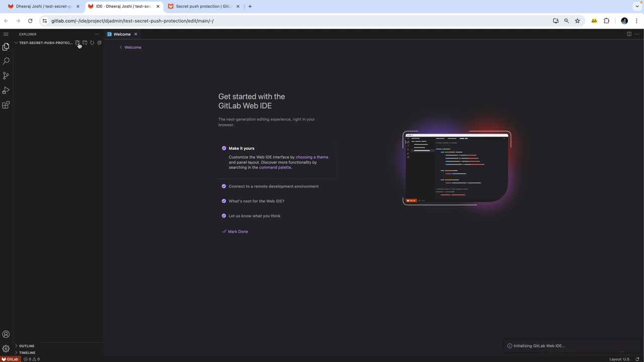Click Mark Done link
Image resolution: width=644 pixels, height=362 pixels.
coord(235,232)
